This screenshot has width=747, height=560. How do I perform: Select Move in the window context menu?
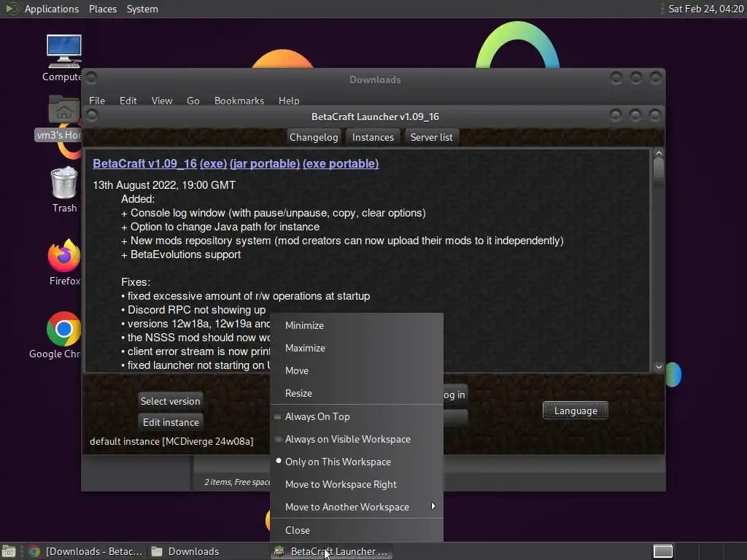point(357,370)
